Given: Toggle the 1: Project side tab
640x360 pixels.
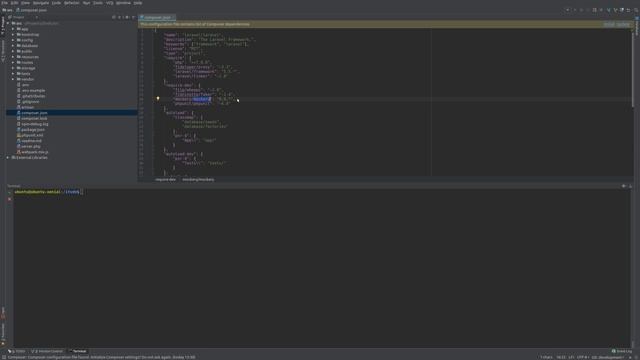Looking at the screenshot, I should [3, 27].
